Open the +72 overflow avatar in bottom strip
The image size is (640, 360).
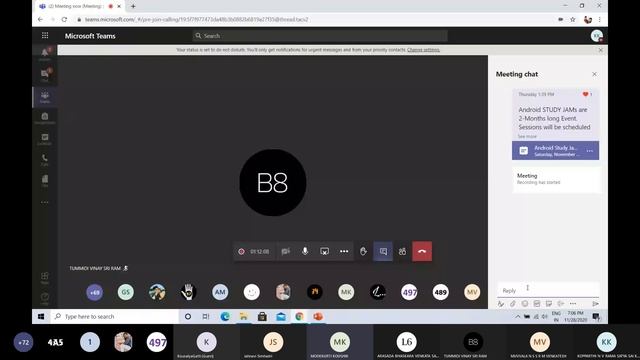coord(23,342)
